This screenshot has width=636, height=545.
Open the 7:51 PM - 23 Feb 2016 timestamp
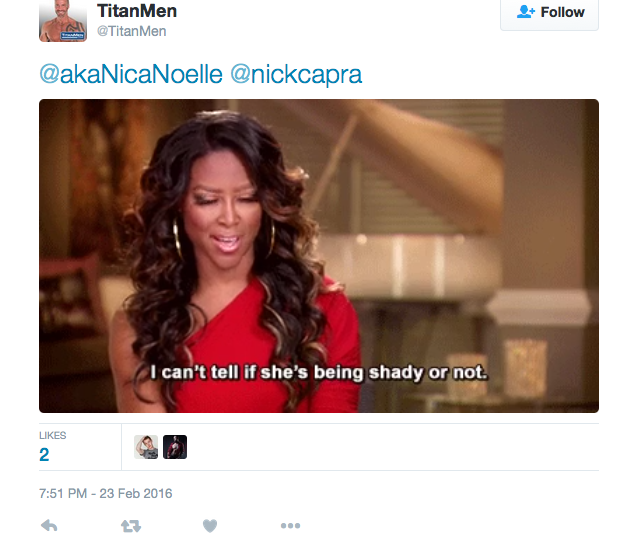pyautogui.click(x=105, y=494)
